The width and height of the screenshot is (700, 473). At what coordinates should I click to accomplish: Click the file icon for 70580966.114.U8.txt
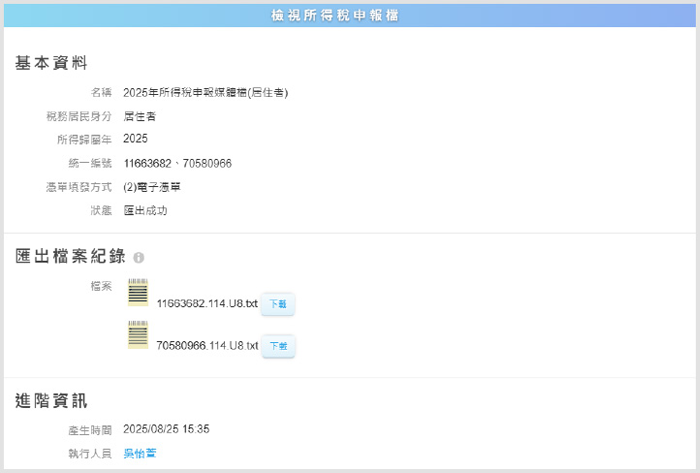tap(138, 335)
